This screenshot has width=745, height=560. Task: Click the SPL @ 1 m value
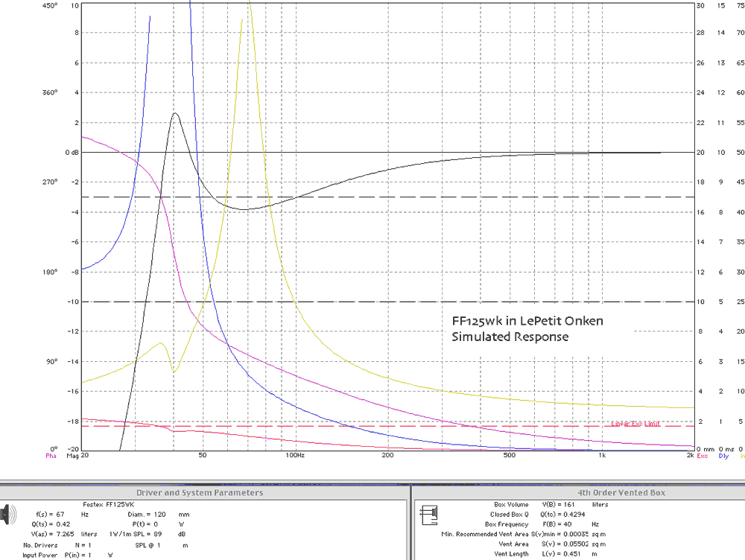[x=162, y=545]
